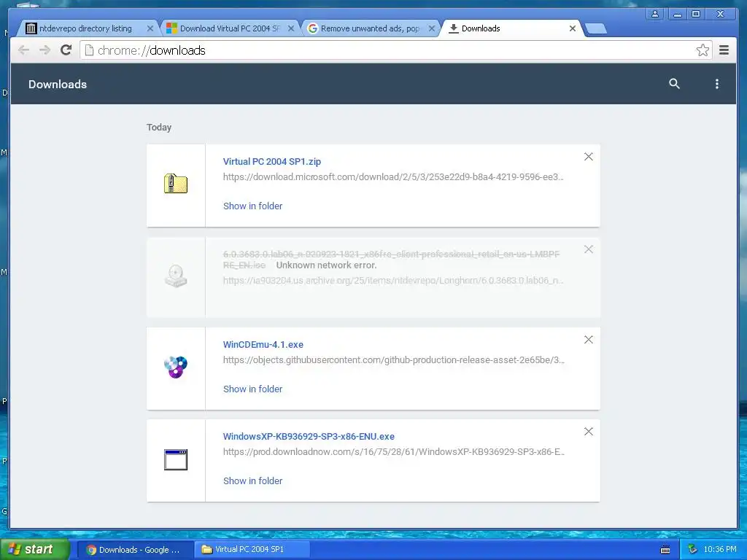Remove WindowsXP-KB936929-SP3 entry from list
The width and height of the screenshot is (747, 560).
[589, 432]
